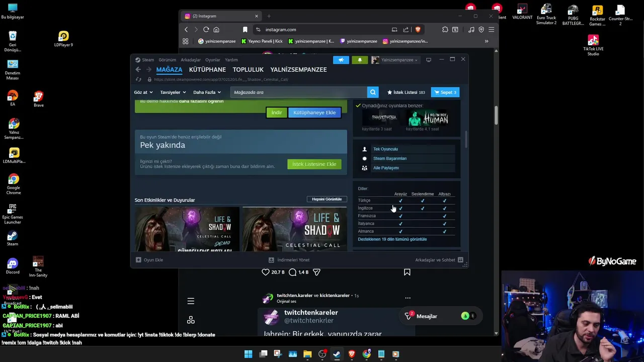Image resolution: width=644 pixels, height=362 pixels.
Task: Open Windows Start menu
Action: (x=248, y=354)
